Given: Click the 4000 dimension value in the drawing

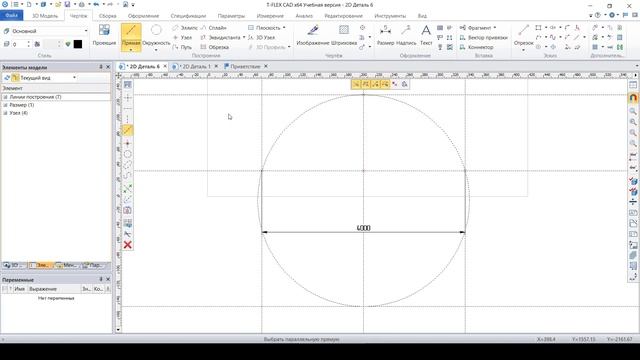Looking at the screenshot, I should pos(363,228).
